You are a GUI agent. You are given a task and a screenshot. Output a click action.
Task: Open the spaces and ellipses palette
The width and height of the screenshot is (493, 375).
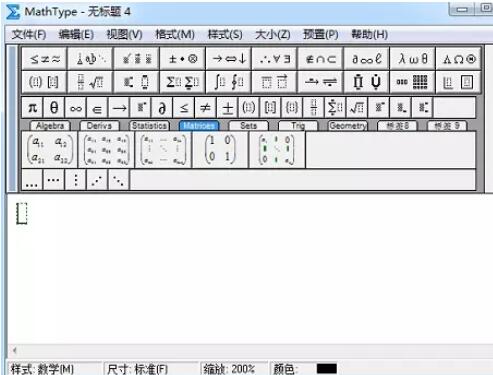click(x=90, y=59)
